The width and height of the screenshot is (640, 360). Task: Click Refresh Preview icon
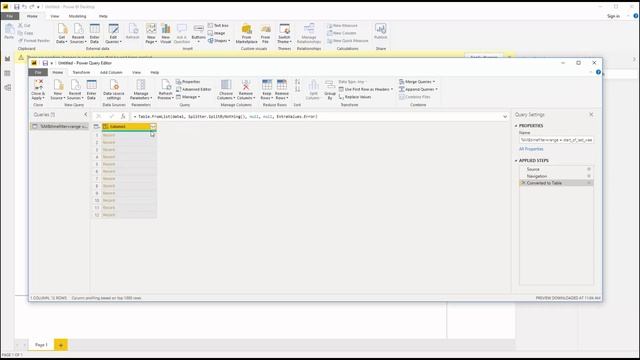(165, 85)
